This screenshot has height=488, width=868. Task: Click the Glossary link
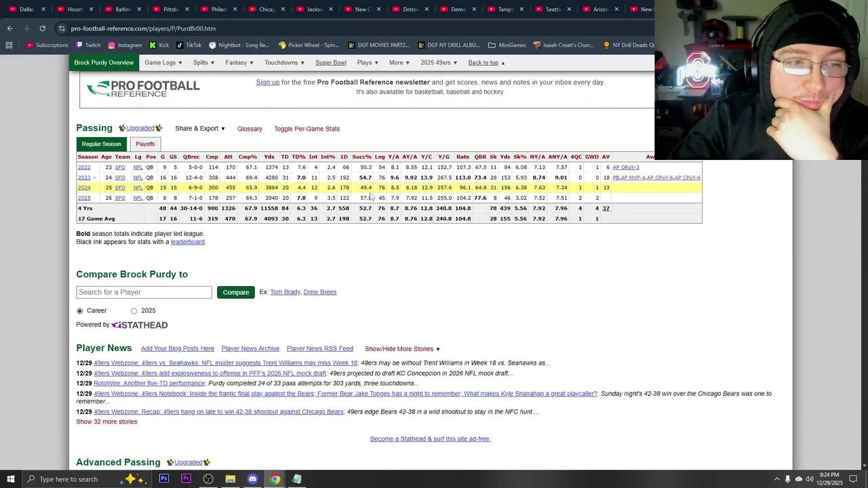click(250, 129)
